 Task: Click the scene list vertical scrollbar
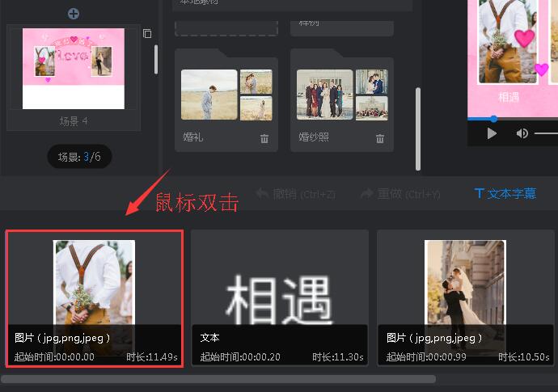pos(156,59)
